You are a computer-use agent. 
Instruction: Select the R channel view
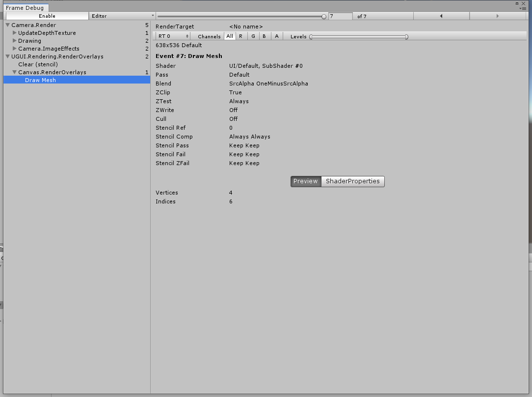[241, 36]
